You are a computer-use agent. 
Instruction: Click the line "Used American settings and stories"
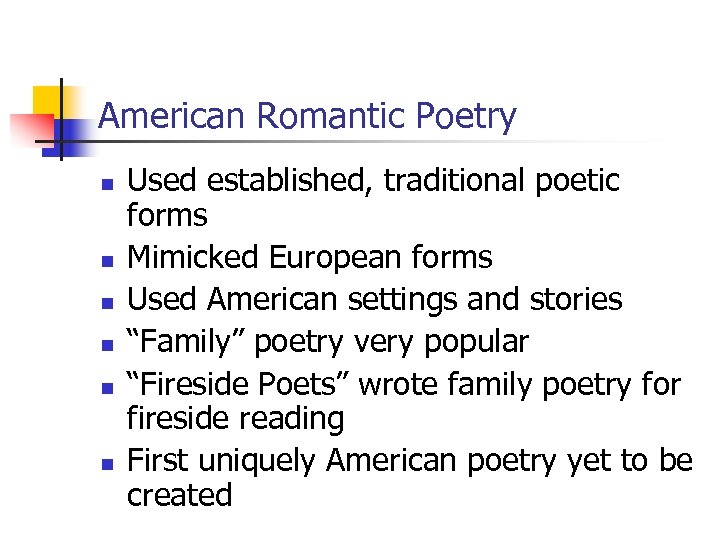pyautogui.click(x=374, y=299)
